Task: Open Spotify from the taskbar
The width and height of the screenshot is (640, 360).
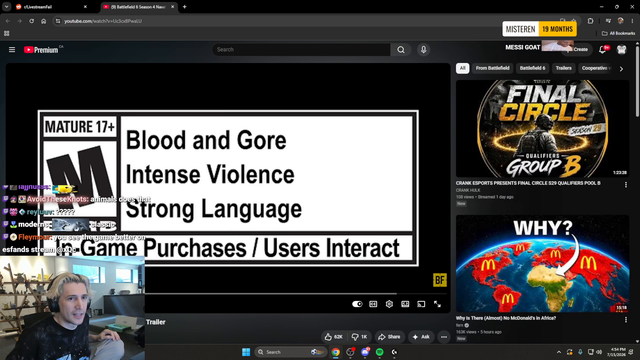Action: coord(380,352)
